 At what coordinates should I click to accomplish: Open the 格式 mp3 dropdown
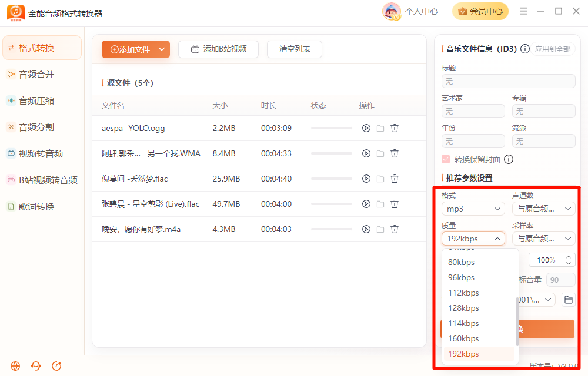473,209
